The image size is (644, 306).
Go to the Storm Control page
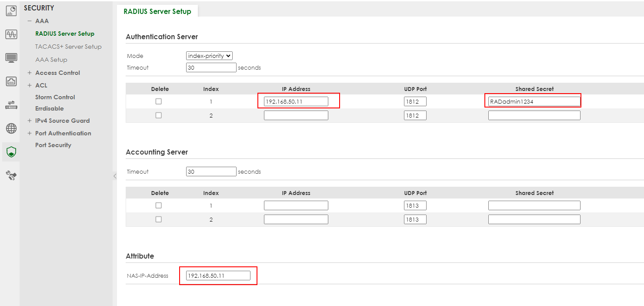(x=55, y=97)
